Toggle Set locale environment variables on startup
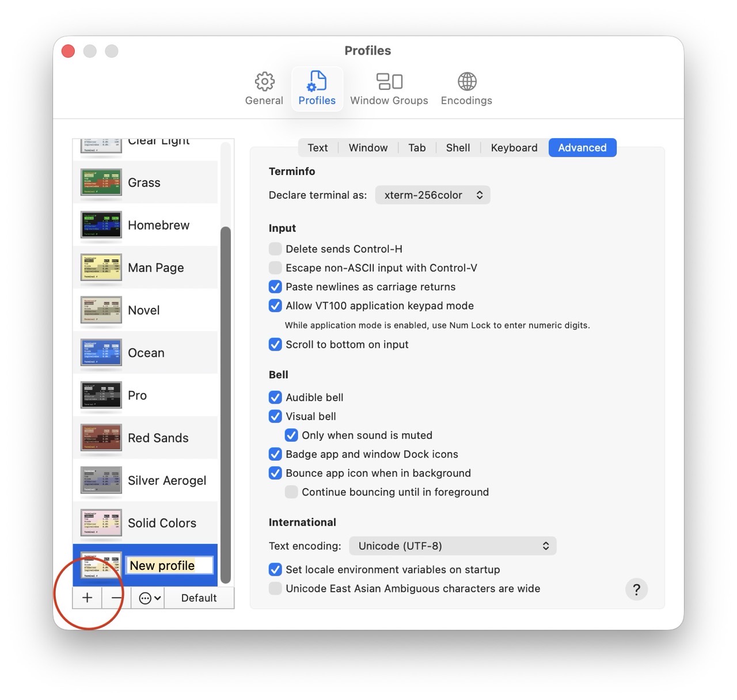This screenshot has width=737, height=700. 275,569
